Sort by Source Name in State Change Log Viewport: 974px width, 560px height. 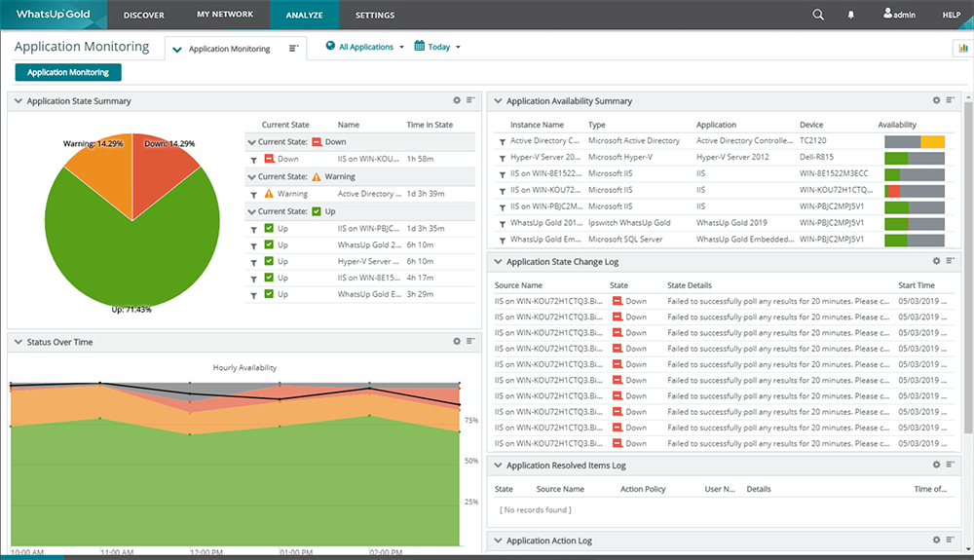click(x=518, y=285)
